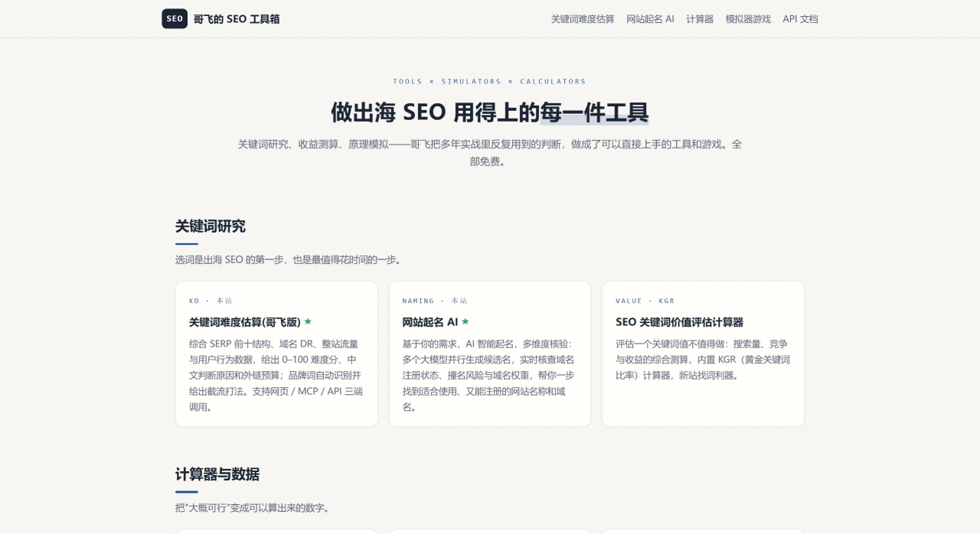The height and width of the screenshot is (534, 980).
Task: Click VALUE · KGR card tag
Action: (x=645, y=301)
